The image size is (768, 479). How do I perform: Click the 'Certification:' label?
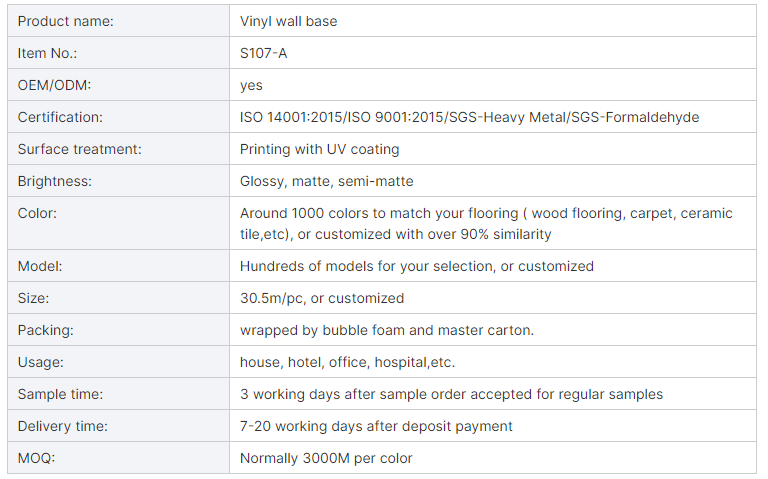pyautogui.click(x=60, y=117)
